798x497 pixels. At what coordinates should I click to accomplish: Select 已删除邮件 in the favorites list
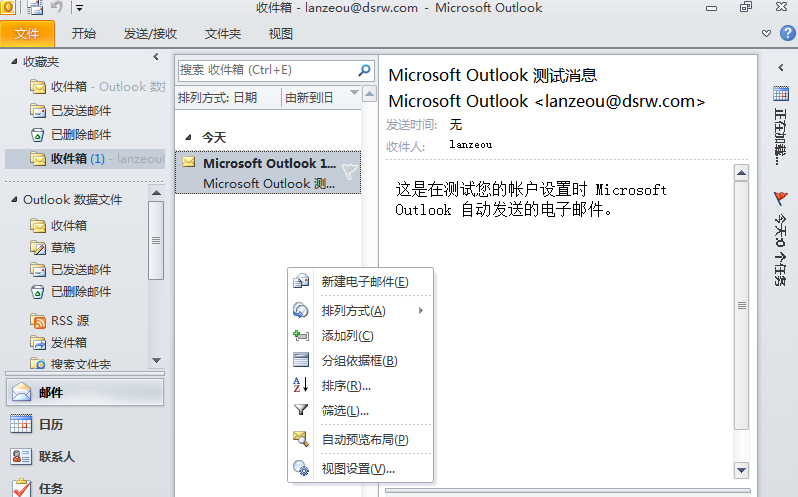(70, 135)
